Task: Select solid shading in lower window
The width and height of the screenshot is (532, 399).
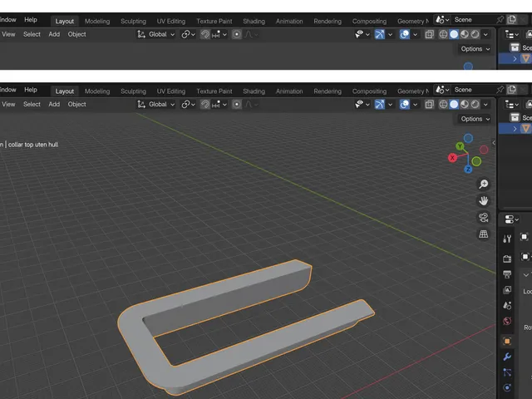Action: click(454, 104)
